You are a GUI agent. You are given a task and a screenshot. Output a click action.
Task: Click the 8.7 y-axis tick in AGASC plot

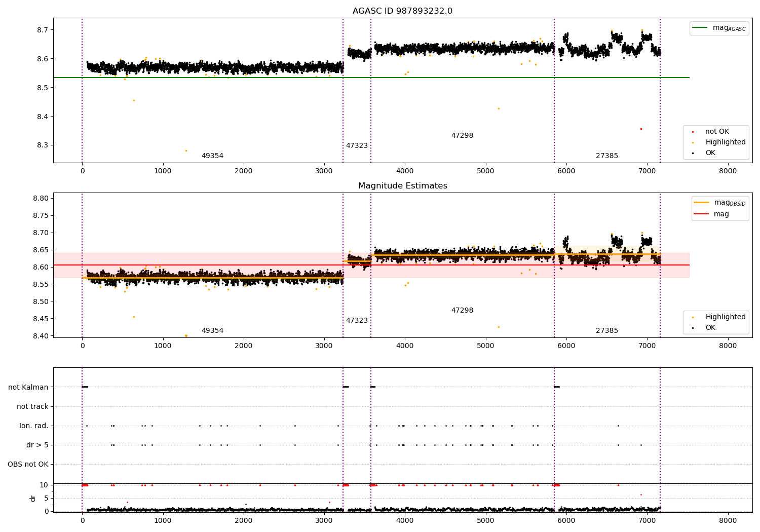click(43, 30)
